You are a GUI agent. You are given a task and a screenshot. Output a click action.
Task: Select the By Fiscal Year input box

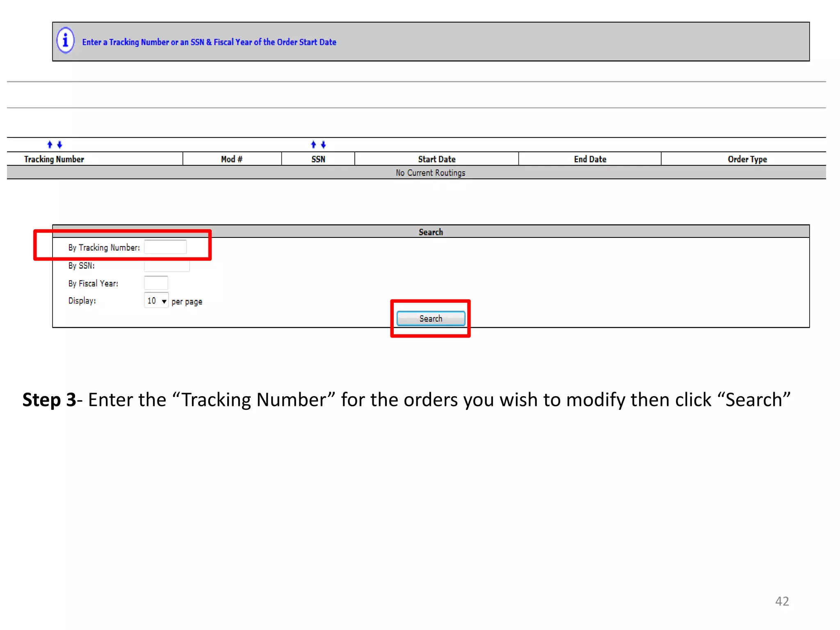tap(156, 283)
